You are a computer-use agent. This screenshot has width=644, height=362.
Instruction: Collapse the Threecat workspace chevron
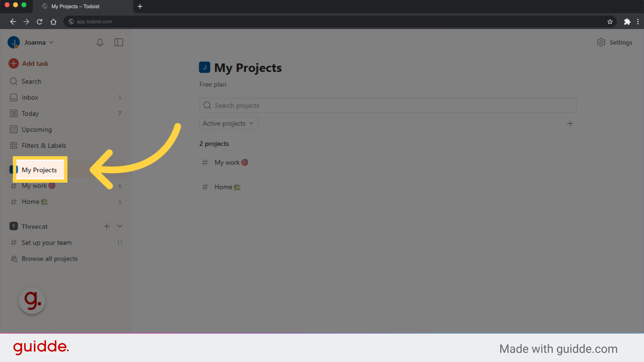tap(120, 226)
